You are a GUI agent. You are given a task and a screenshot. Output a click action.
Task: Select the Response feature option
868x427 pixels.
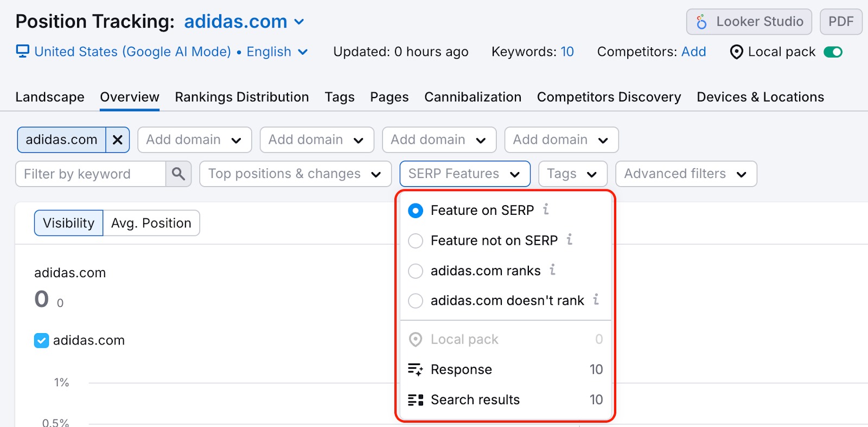pyautogui.click(x=461, y=369)
